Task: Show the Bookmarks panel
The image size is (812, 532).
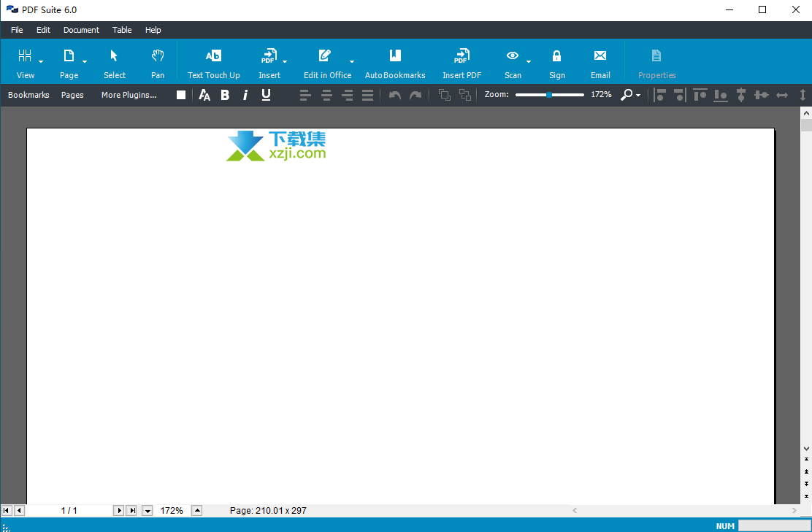Action: coord(28,95)
